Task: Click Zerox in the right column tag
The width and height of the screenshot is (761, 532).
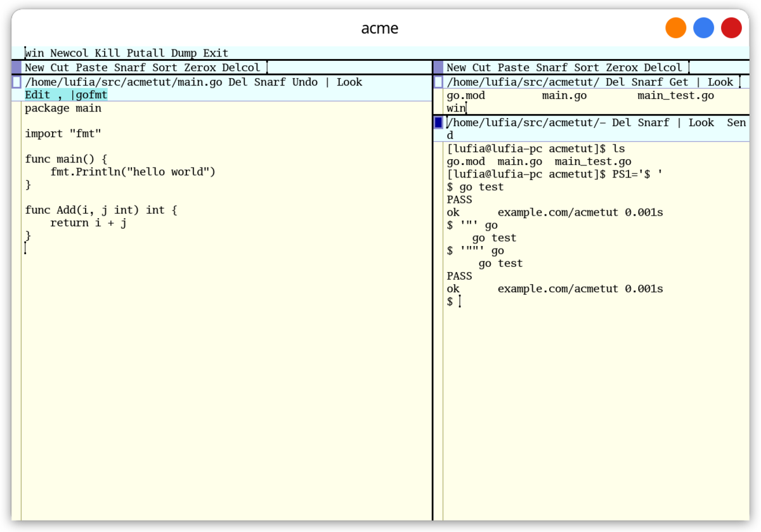Action: click(621, 67)
